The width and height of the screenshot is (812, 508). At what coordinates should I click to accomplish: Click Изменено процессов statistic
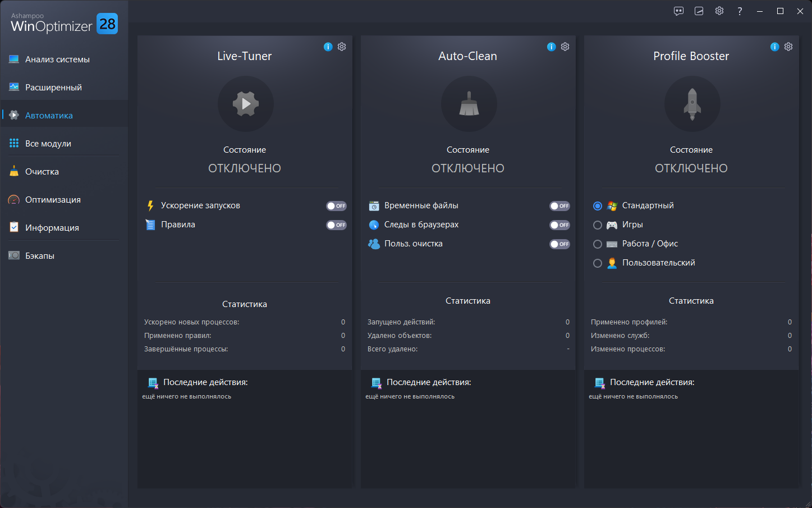[x=691, y=349]
